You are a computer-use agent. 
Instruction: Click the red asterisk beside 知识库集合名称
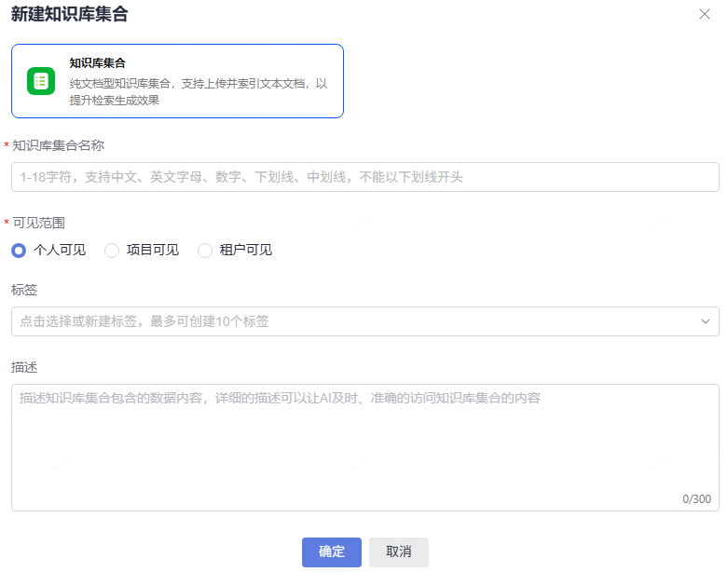(x=7, y=147)
